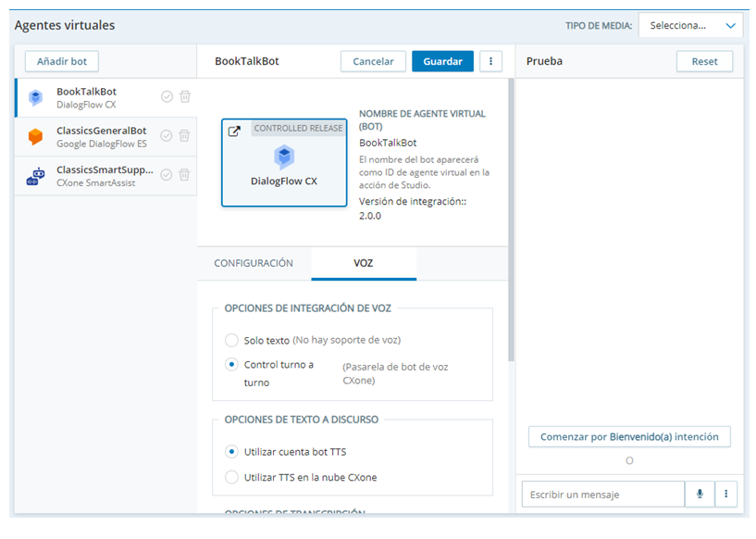Click the checkmark icon on ClassicsSmartSupp row
The image size is (756, 539).
167,175
